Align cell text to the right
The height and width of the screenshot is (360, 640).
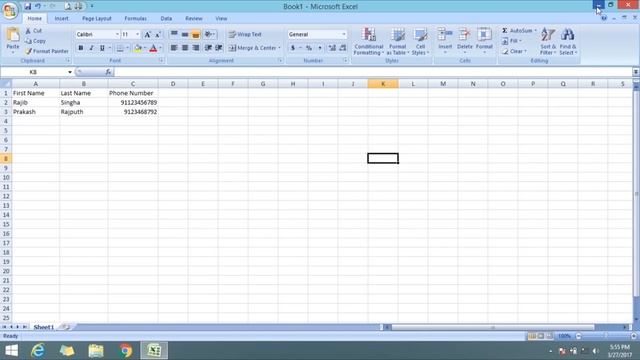(x=196, y=48)
